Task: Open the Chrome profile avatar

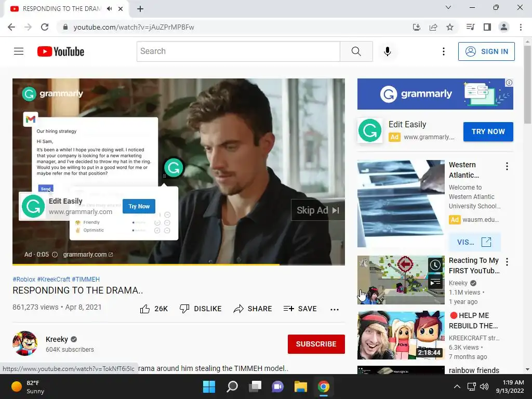Action: 504,27
